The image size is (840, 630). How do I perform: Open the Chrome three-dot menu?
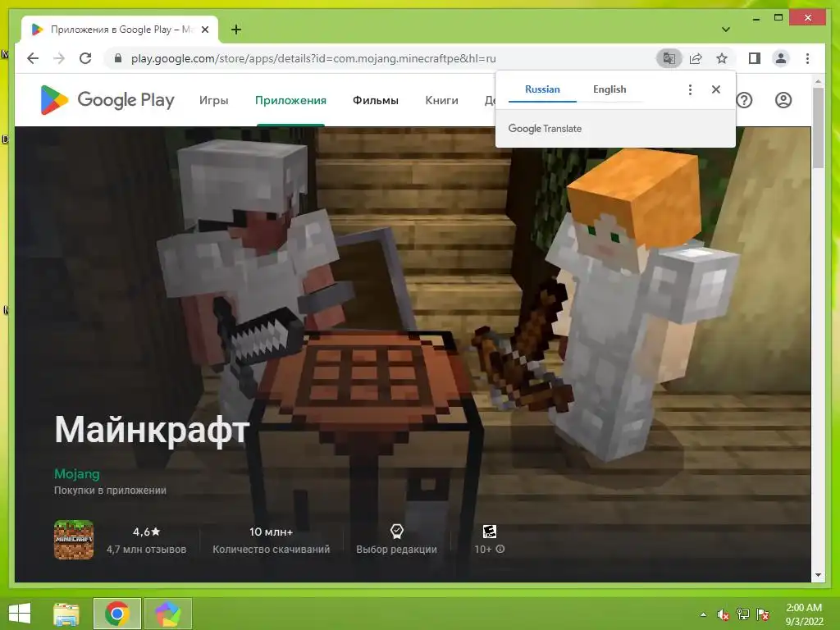[x=807, y=58]
